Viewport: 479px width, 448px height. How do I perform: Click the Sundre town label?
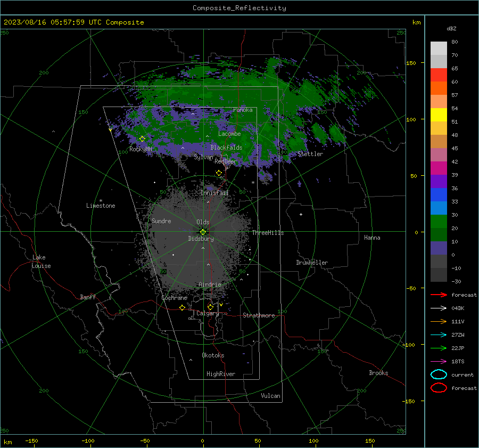coord(161,221)
